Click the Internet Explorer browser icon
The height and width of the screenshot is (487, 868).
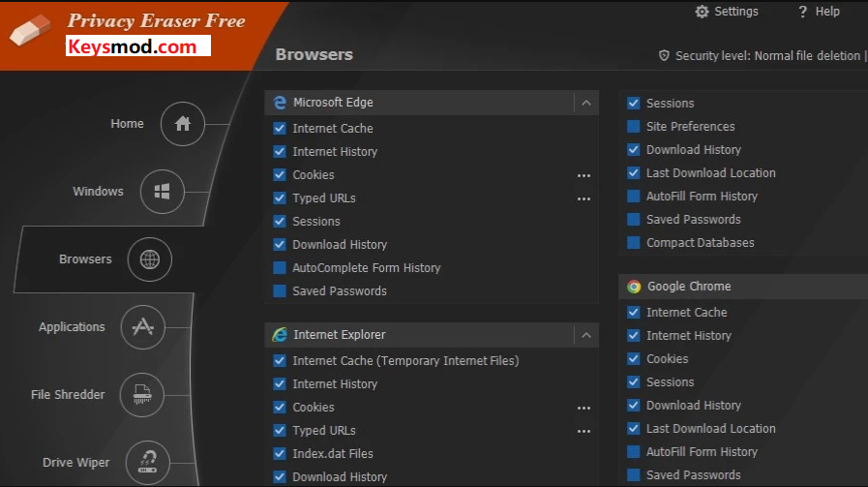[280, 335]
